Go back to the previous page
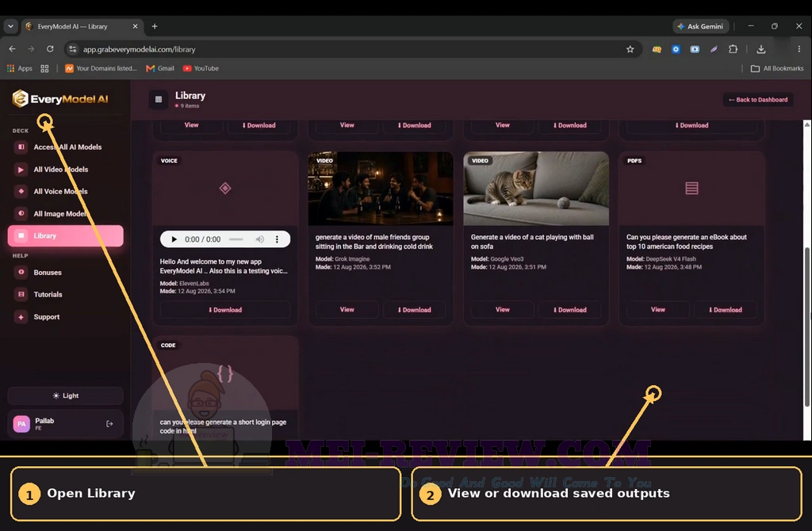Image resolution: width=812 pixels, height=531 pixels. pos(13,49)
